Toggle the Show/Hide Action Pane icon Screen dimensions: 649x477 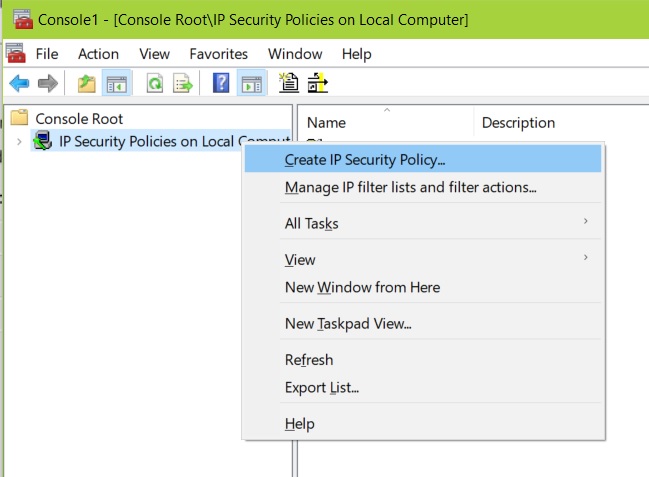coord(252,83)
